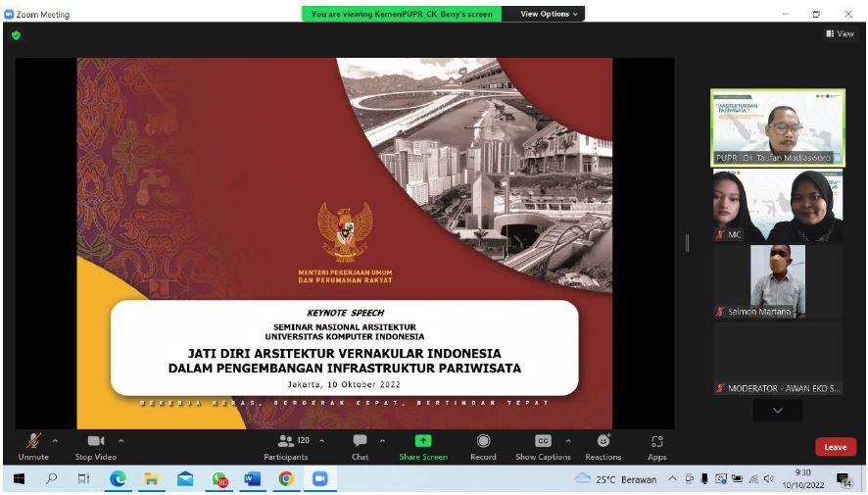Open notification center icon
Viewport: 868px width, 495px height.
pos(844,479)
